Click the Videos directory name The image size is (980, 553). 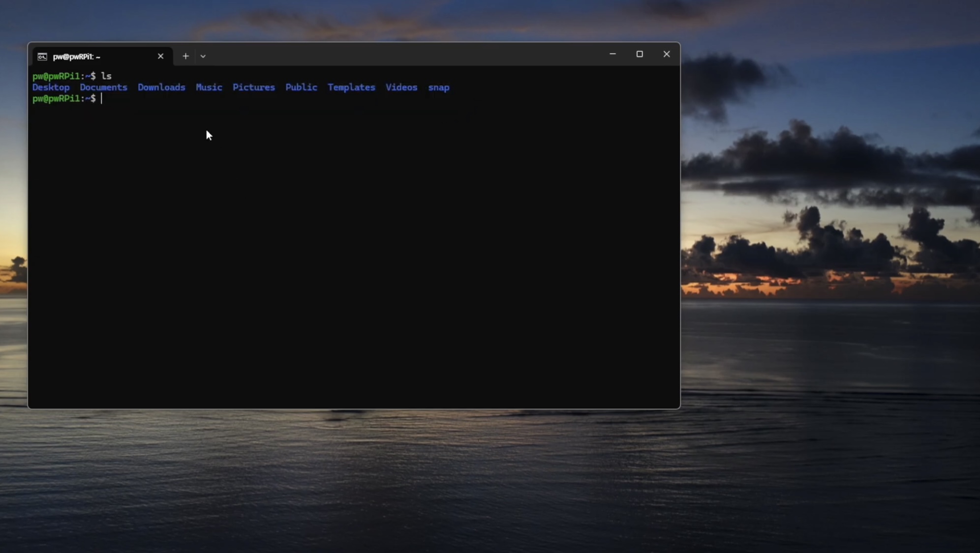[x=401, y=87]
